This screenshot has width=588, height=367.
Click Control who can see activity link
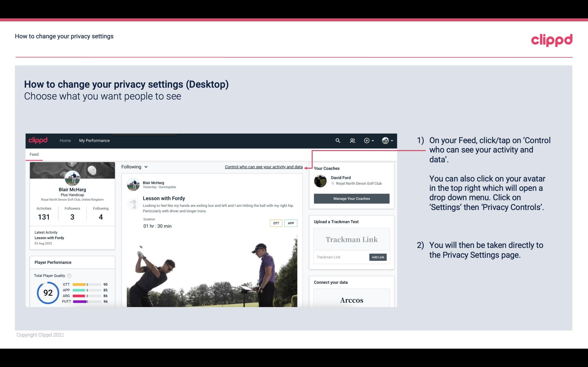tap(263, 167)
